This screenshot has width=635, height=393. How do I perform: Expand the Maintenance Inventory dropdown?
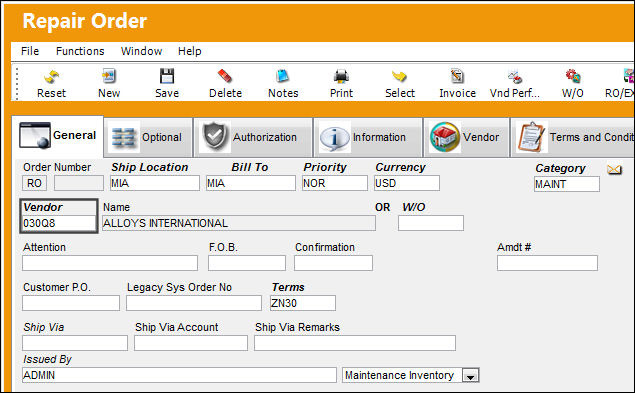tap(470, 376)
